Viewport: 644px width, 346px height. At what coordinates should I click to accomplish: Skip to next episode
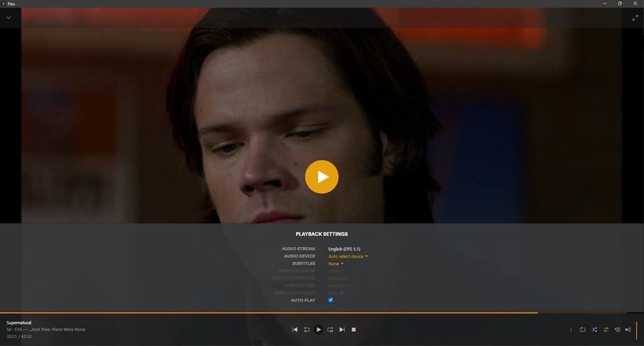coord(342,329)
